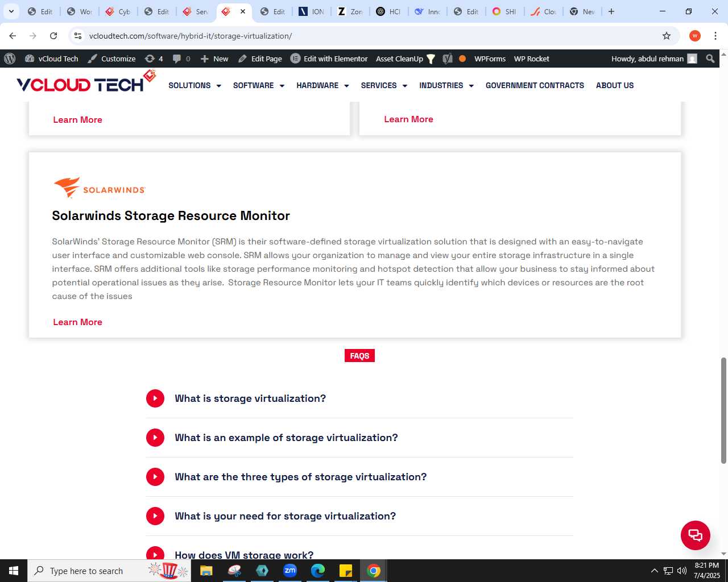Click Learn More in top right card

point(408,119)
